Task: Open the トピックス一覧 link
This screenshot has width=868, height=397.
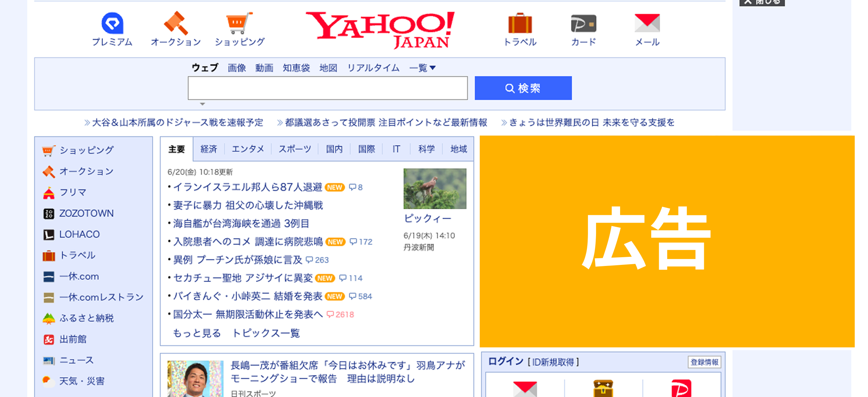Action: coord(266,333)
